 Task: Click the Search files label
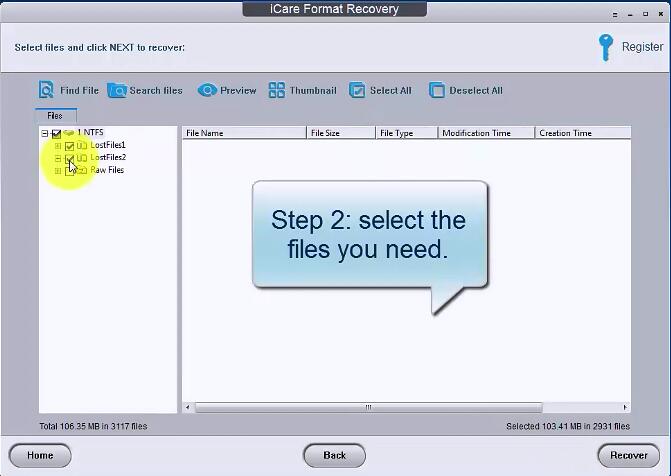coord(156,90)
